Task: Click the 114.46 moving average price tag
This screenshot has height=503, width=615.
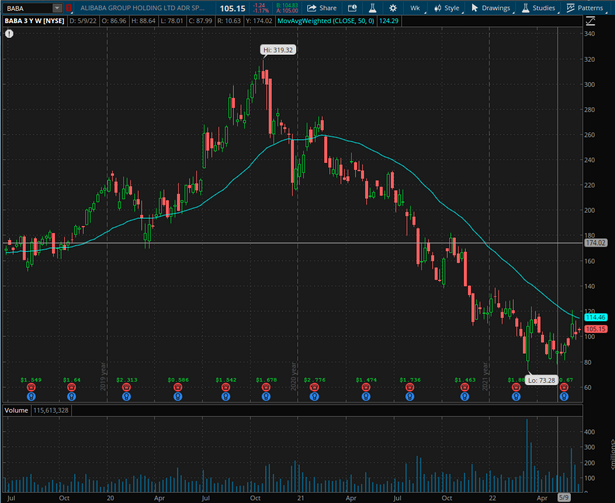Action: click(595, 317)
